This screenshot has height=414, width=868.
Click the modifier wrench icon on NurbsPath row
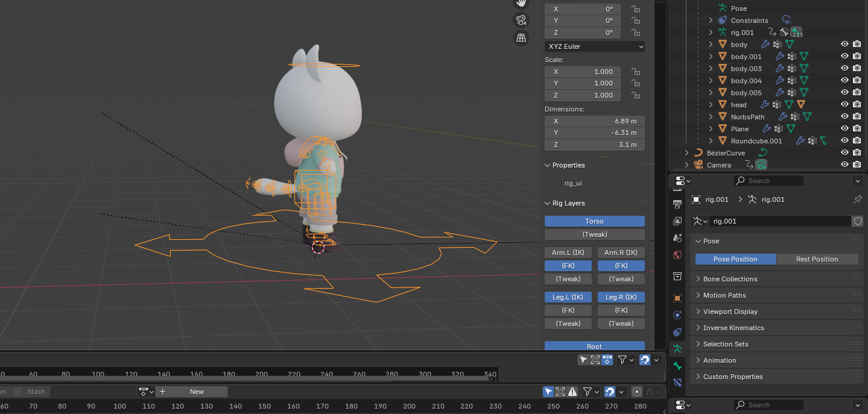[x=783, y=117]
